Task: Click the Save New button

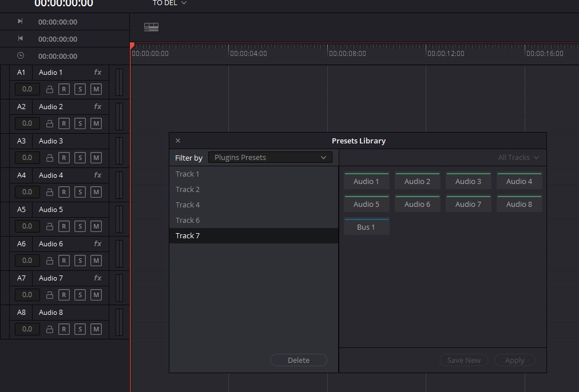Action: click(x=464, y=361)
